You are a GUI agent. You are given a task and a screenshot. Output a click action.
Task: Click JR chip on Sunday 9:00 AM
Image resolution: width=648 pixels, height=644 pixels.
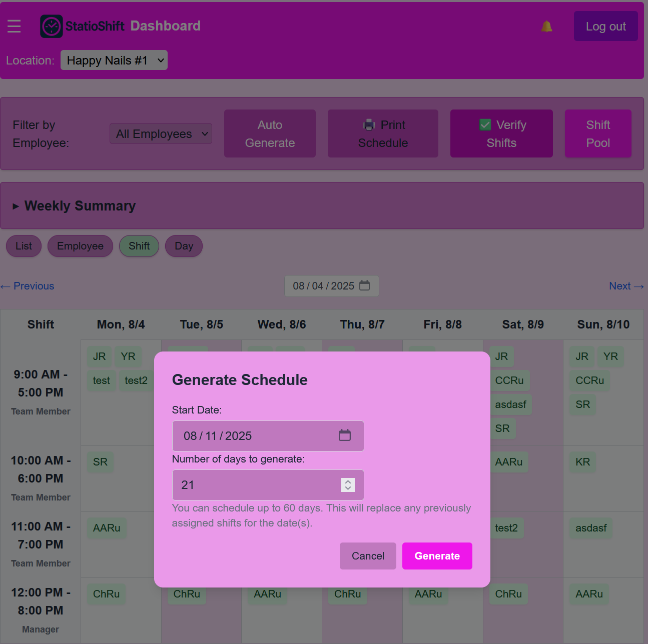point(582,356)
